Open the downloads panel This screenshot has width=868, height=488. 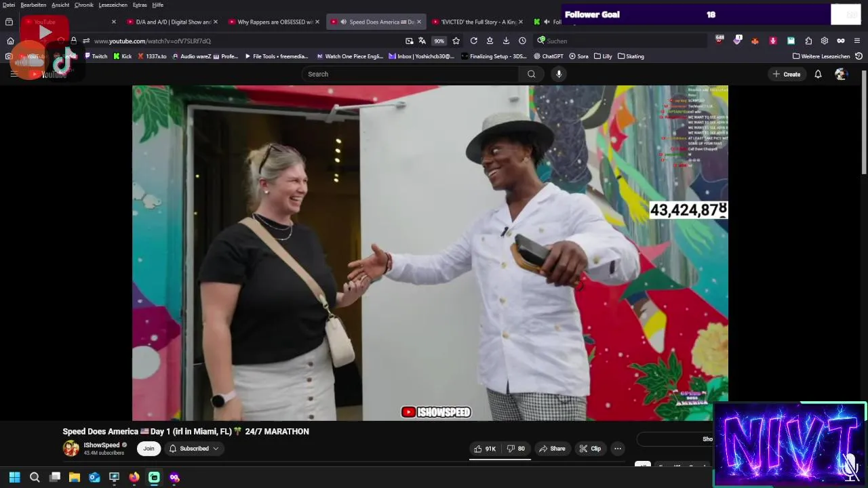506,41
